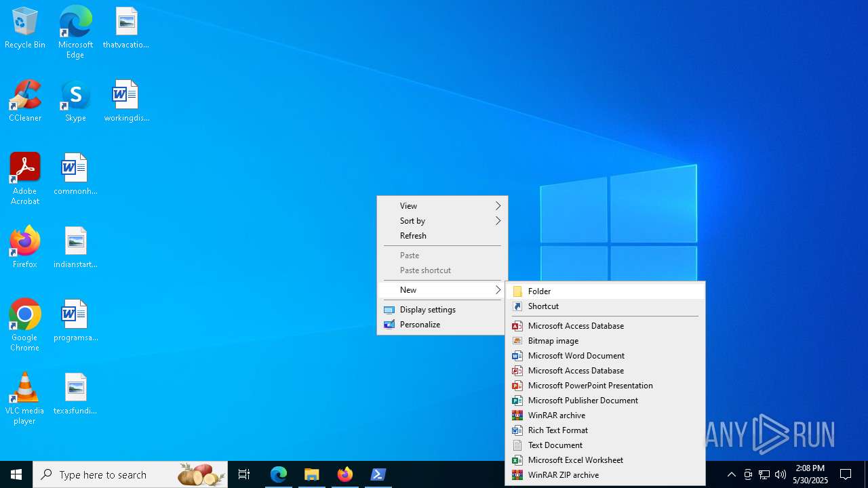The height and width of the screenshot is (488, 868).
Task: Click the Meet Now tray icon
Action: pos(748,474)
